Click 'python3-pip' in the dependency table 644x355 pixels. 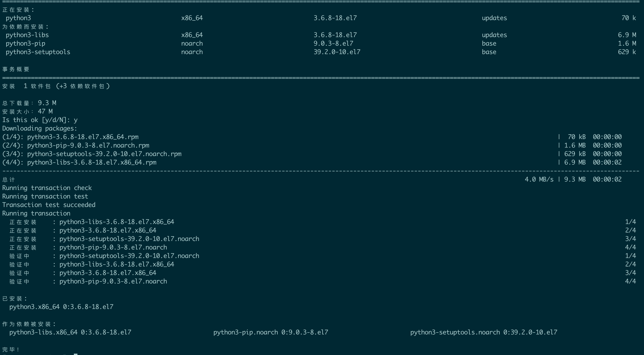[x=26, y=43]
